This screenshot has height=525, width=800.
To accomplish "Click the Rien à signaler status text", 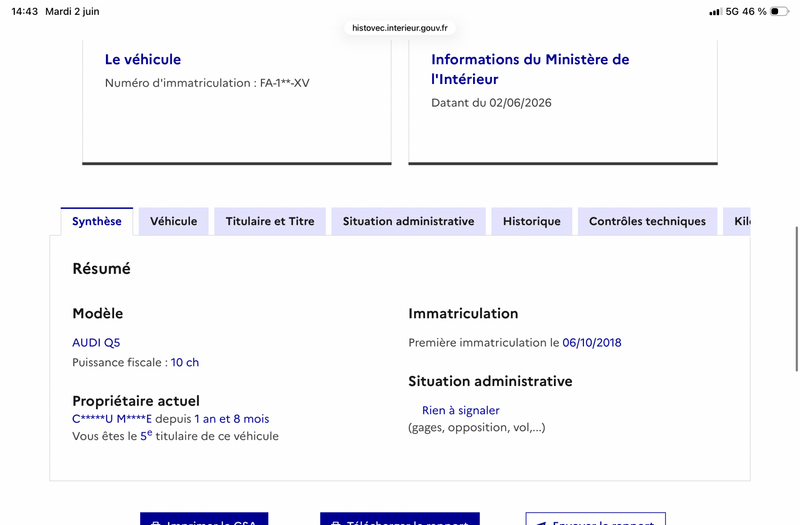I will tap(461, 410).
